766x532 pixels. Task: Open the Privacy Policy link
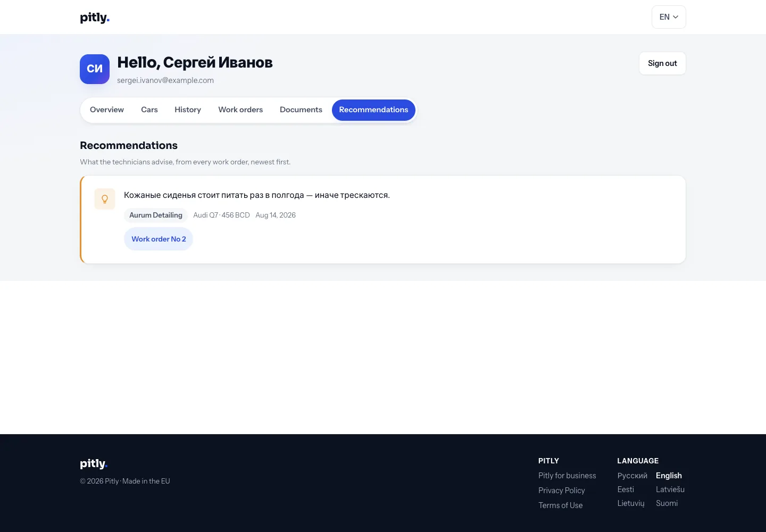tap(561, 491)
